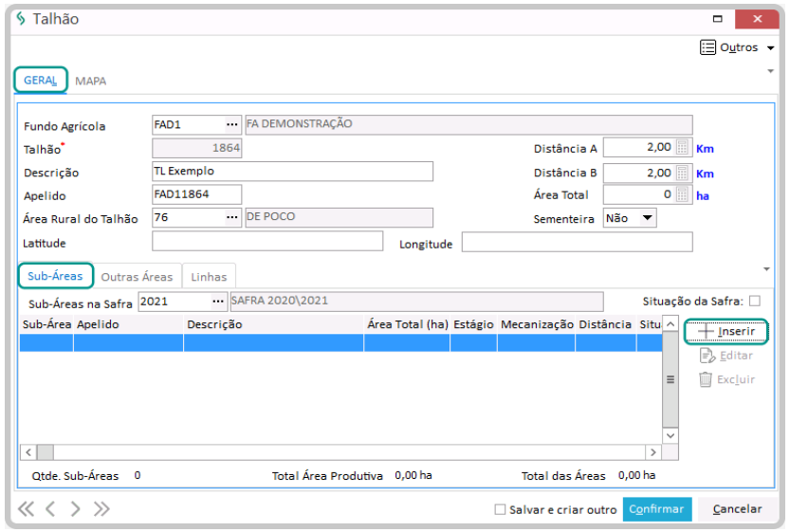Screen dimensions: 790x532
Task: Click the Confirmar button
Action: (656, 509)
